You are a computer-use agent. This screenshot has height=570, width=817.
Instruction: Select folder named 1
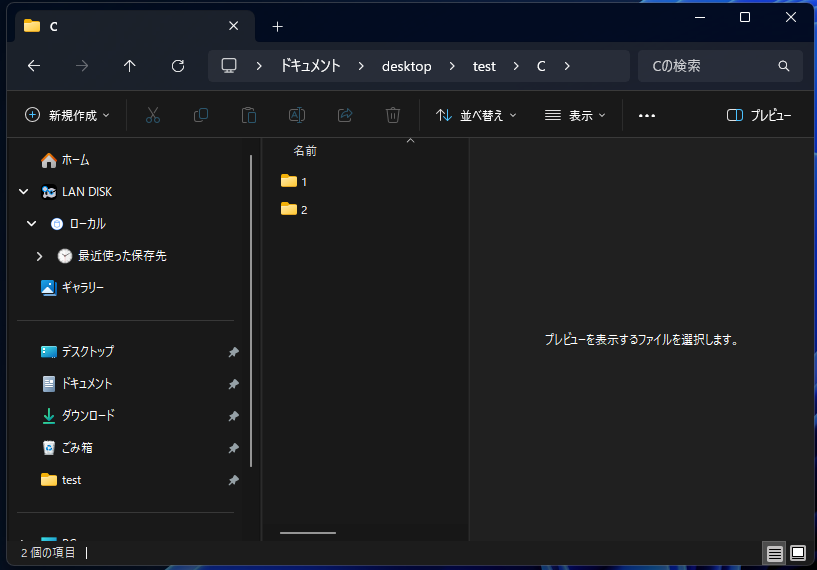point(294,181)
